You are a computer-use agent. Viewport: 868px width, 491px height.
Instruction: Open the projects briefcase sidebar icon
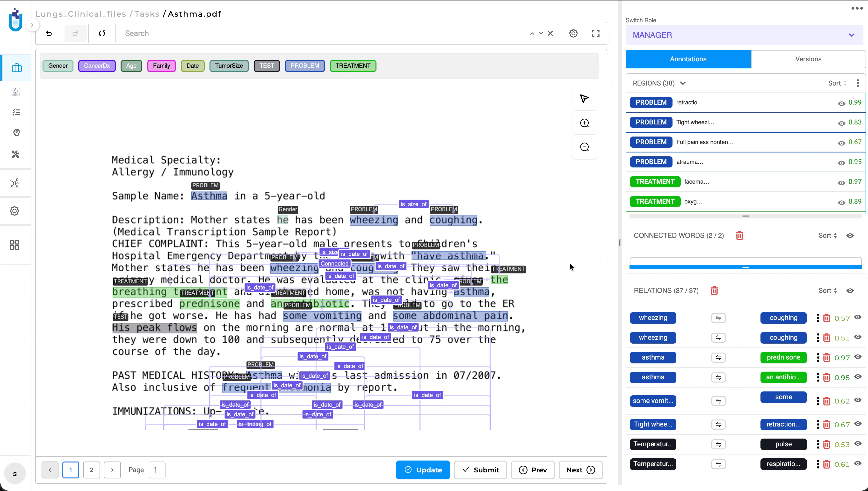coord(16,67)
